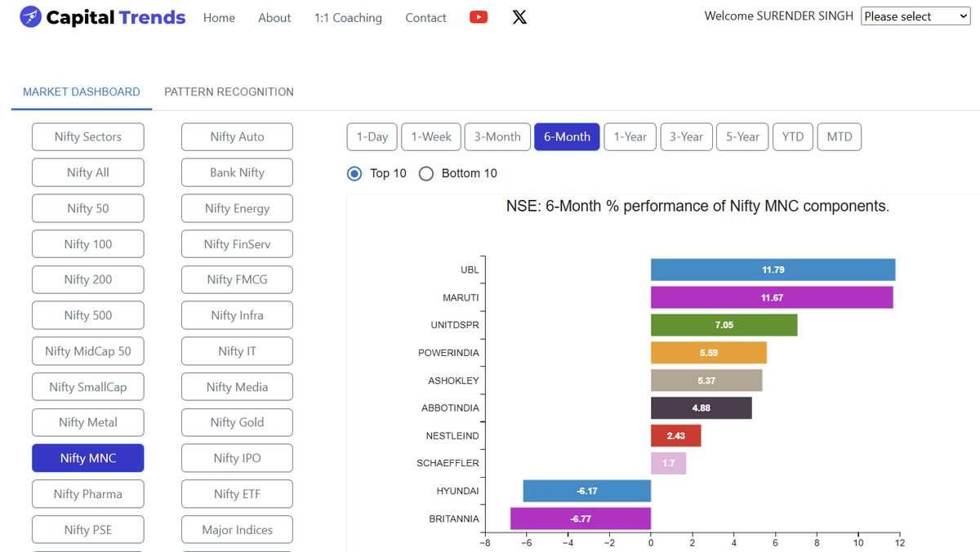Click the ASHOKLEY 5.37 chart bar

(706, 381)
